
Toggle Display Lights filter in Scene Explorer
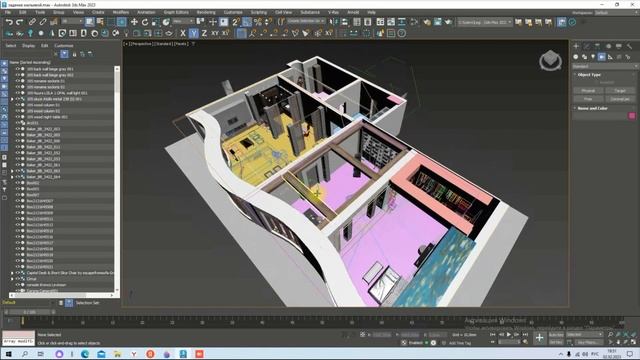(4, 79)
